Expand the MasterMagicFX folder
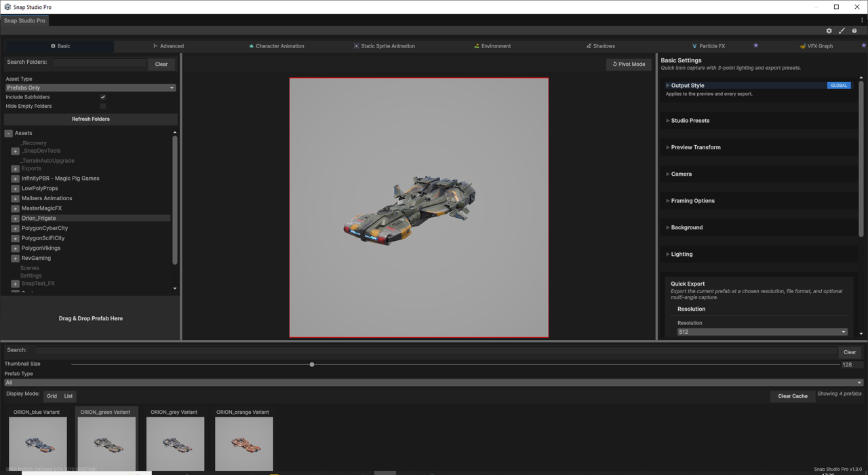This screenshot has height=475, width=868. pyautogui.click(x=15, y=208)
